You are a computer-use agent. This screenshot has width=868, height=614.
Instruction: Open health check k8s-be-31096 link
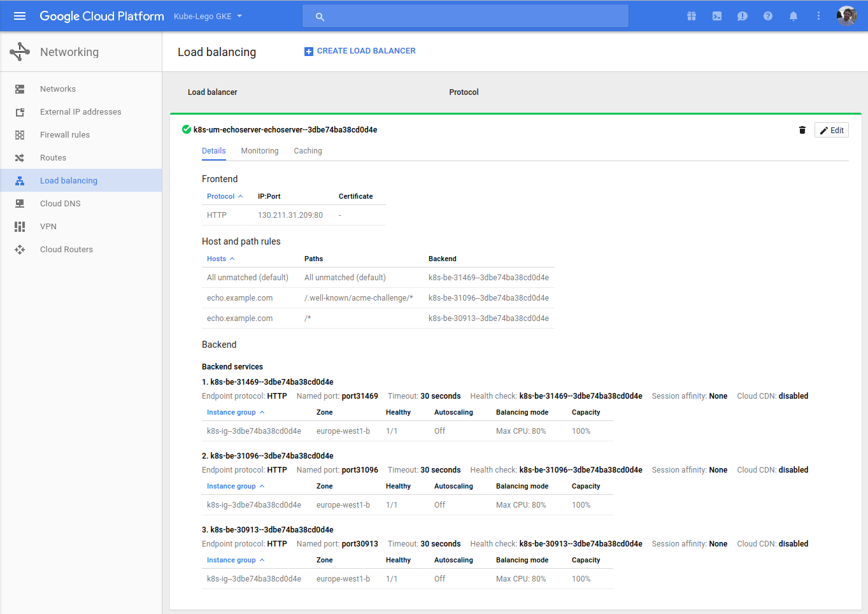pos(581,470)
